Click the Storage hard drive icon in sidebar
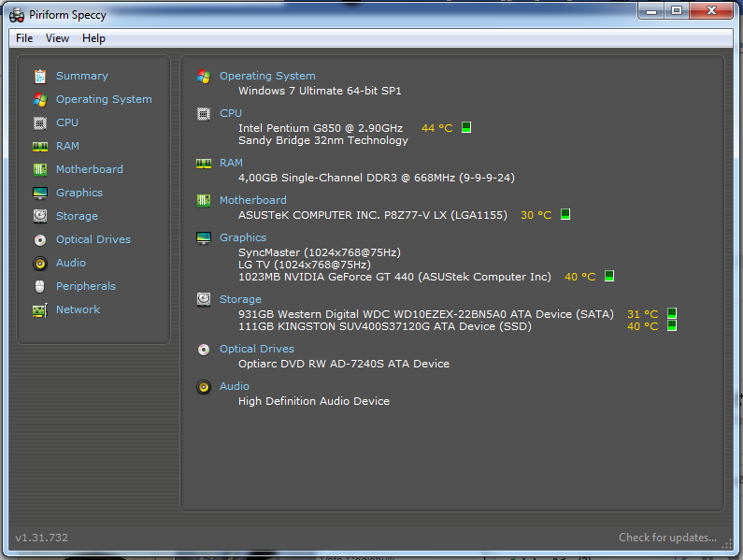 pos(40,216)
